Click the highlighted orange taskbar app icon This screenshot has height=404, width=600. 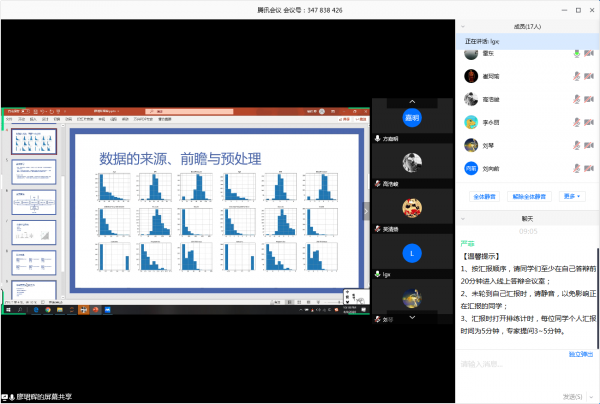coord(83,310)
